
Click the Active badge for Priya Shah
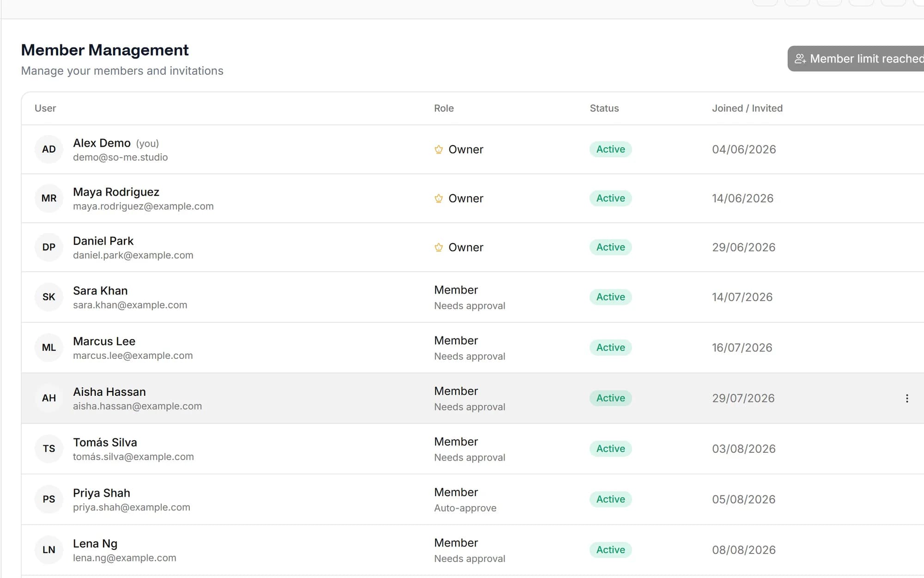tap(610, 499)
